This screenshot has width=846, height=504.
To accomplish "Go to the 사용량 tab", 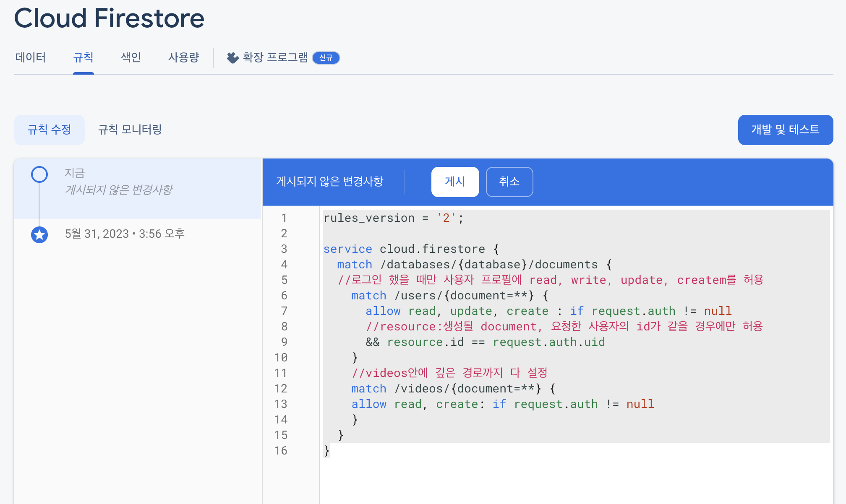I will pyautogui.click(x=183, y=57).
